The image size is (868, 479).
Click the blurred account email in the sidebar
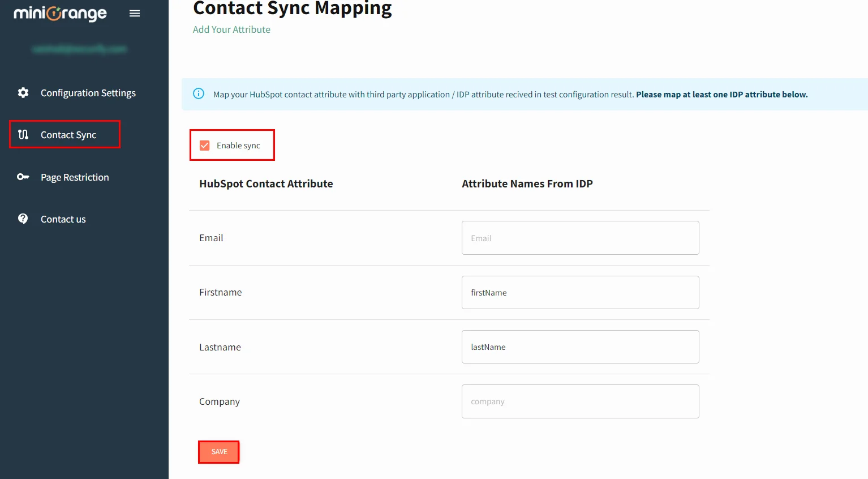(80, 49)
